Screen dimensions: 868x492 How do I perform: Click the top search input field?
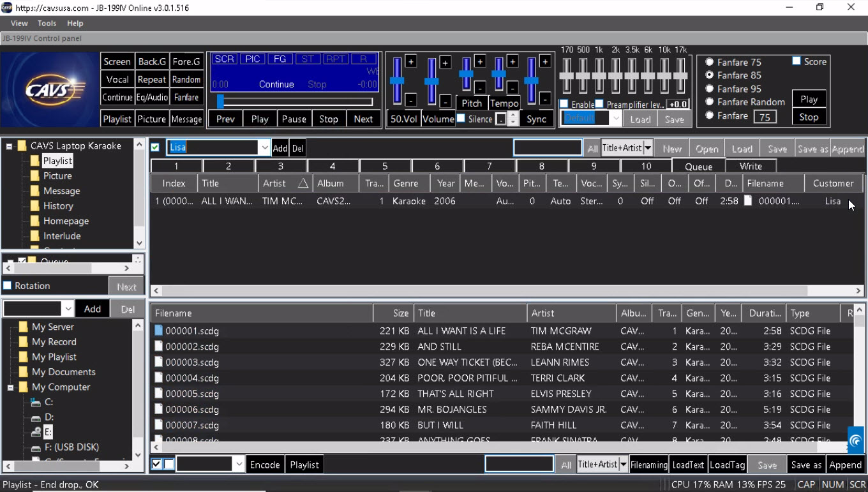[x=548, y=148]
